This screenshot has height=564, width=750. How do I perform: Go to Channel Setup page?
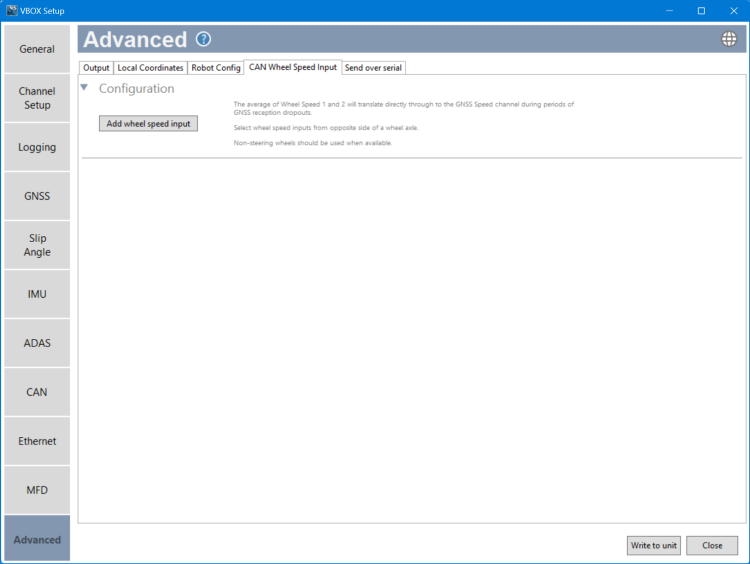[37, 98]
